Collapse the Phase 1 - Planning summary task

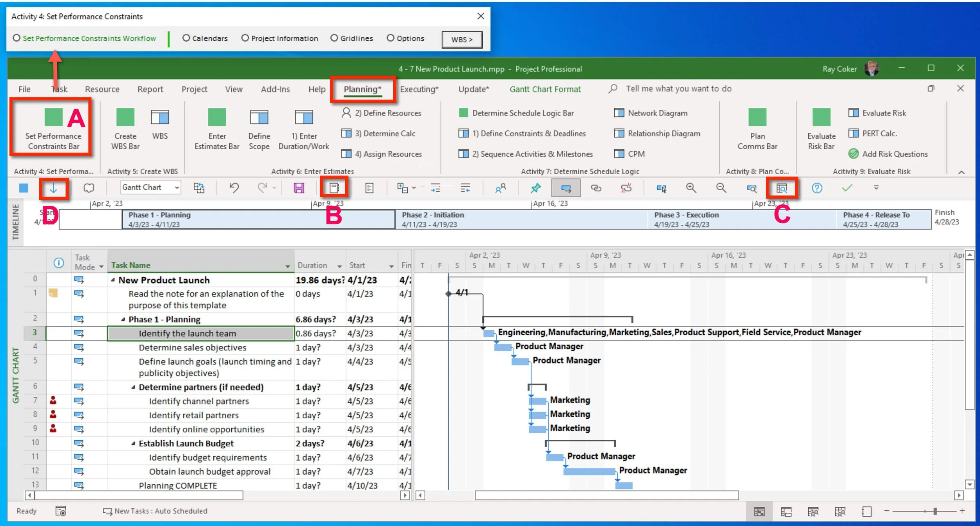pos(123,320)
